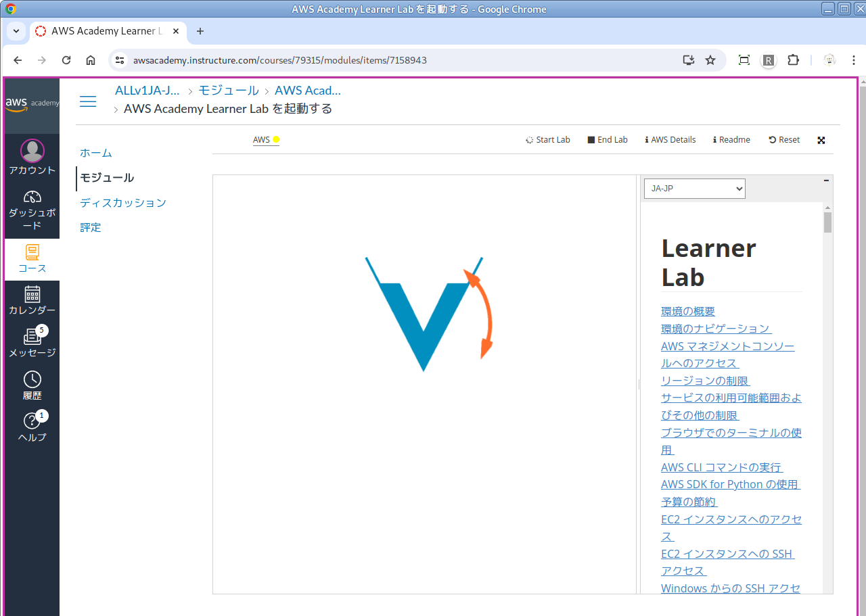Open a new browser tab

point(200,31)
